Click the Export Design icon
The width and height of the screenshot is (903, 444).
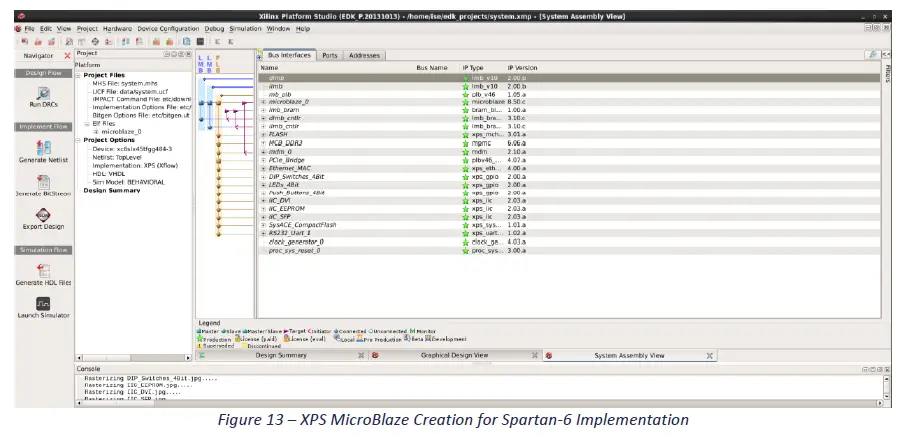click(43, 215)
